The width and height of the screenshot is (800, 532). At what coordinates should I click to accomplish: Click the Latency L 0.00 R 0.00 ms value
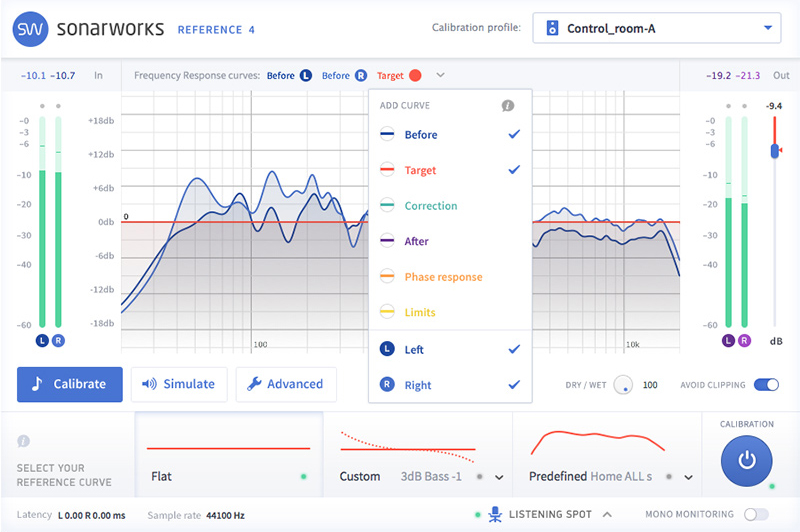coord(91,516)
